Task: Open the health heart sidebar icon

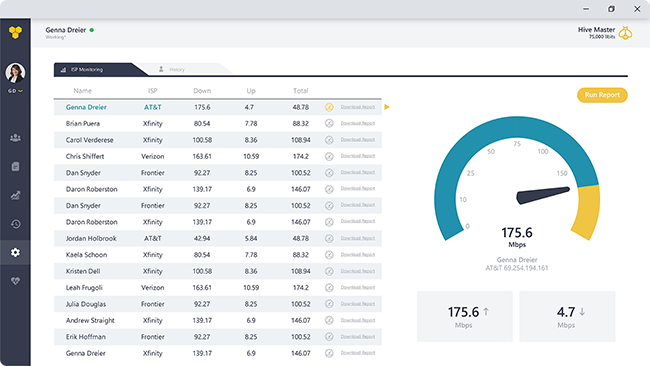Action: point(15,281)
